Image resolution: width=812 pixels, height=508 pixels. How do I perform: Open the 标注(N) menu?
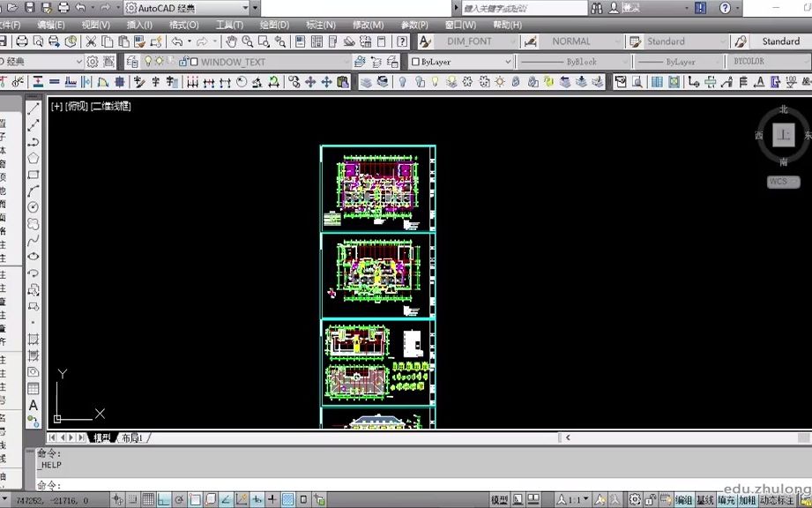(321, 25)
